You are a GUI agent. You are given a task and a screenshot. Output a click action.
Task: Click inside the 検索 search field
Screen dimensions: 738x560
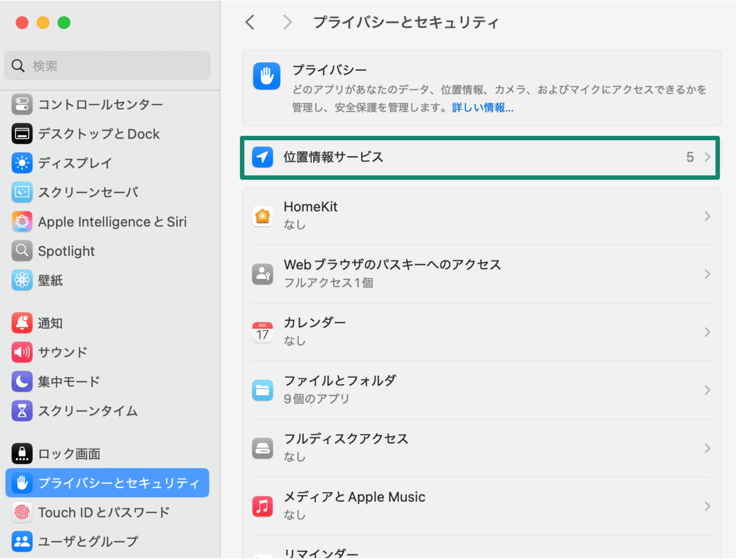tap(107, 65)
